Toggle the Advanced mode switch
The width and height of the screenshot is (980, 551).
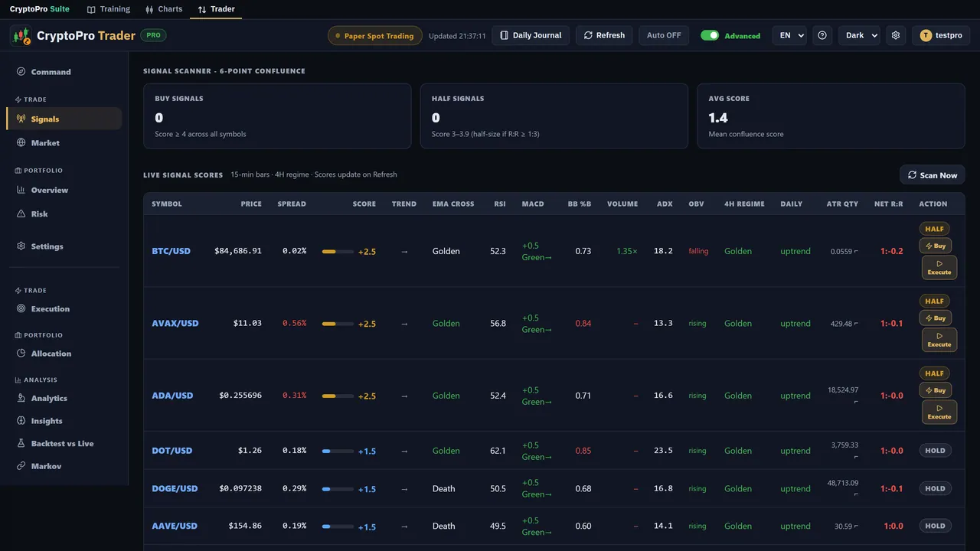(x=710, y=35)
